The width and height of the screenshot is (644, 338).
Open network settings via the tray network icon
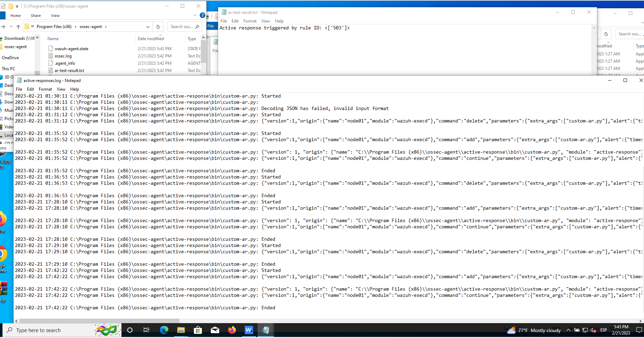coord(585,330)
